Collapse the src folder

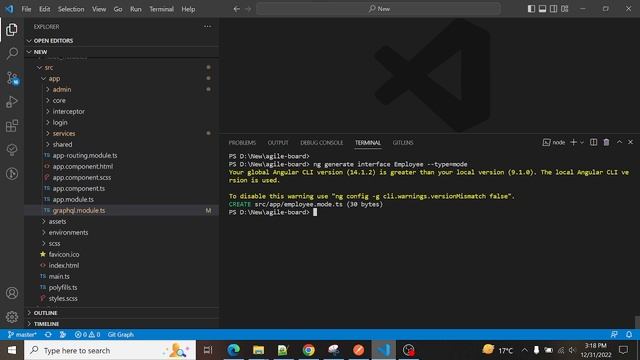(122, 67)
